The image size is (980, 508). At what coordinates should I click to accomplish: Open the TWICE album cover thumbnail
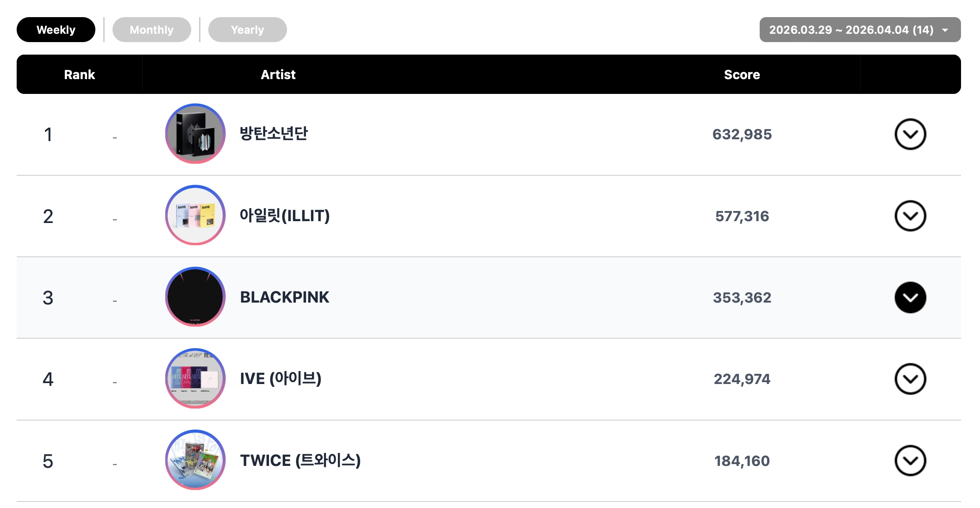click(x=195, y=460)
